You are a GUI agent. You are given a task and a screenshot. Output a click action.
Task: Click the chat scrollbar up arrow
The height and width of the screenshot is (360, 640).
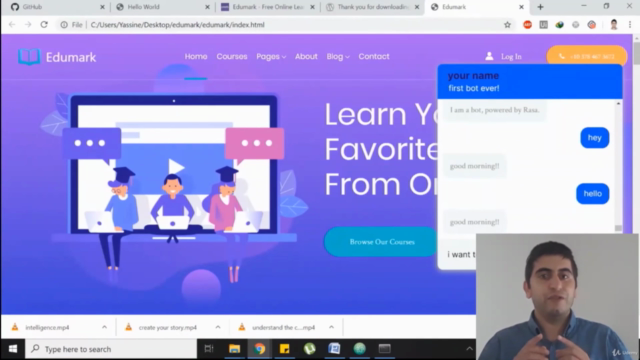[x=618, y=104]
